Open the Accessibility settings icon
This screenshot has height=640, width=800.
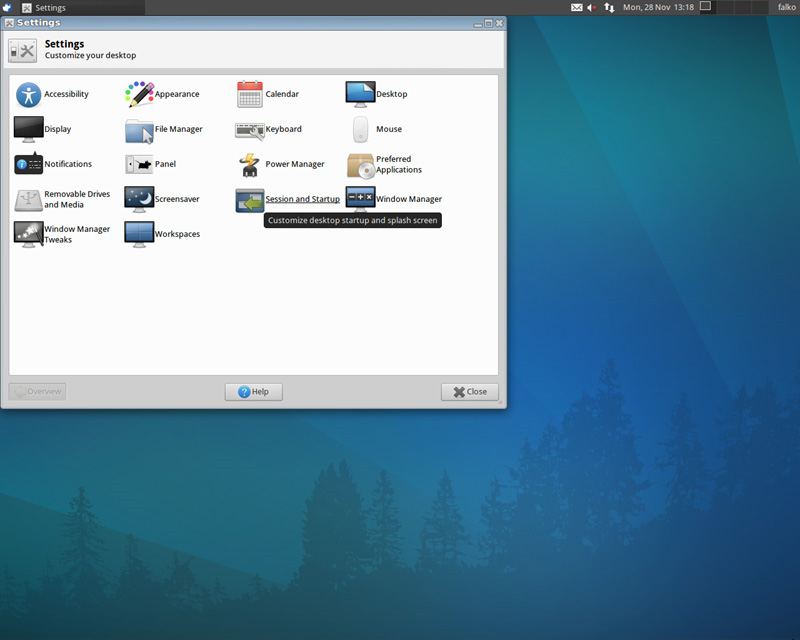coord(28,95)
